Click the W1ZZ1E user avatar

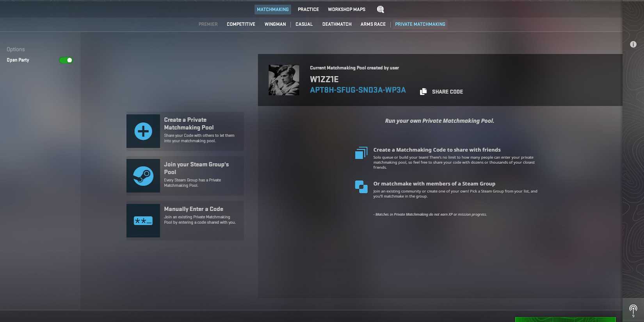pyautogui.click(x=284, y=80)
